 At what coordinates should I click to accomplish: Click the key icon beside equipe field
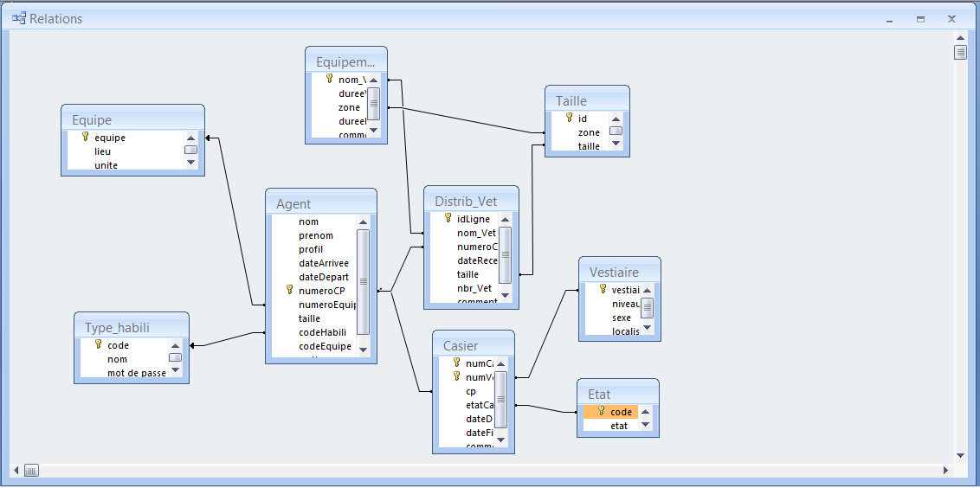click(86, 137)
